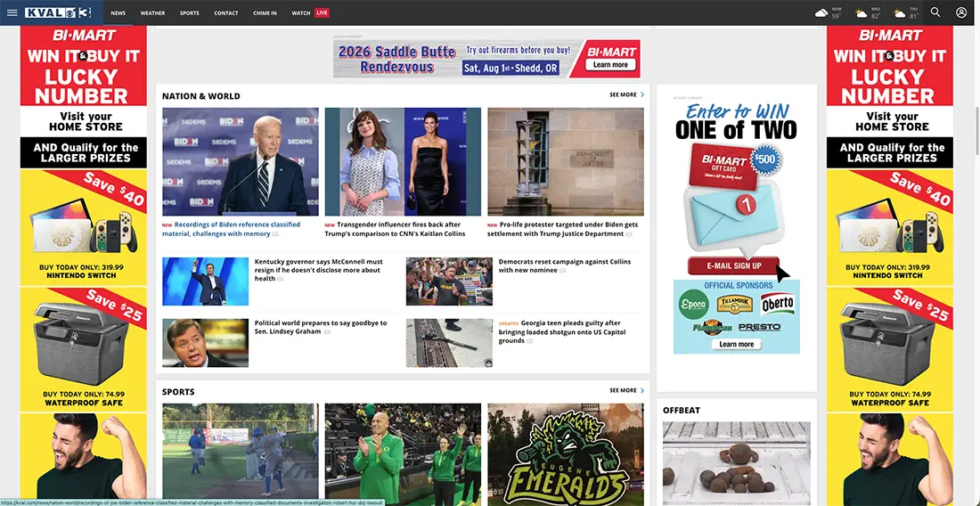
Task: Open the user account profile icon
Action: pyautogui.click(x=961, y=12)
